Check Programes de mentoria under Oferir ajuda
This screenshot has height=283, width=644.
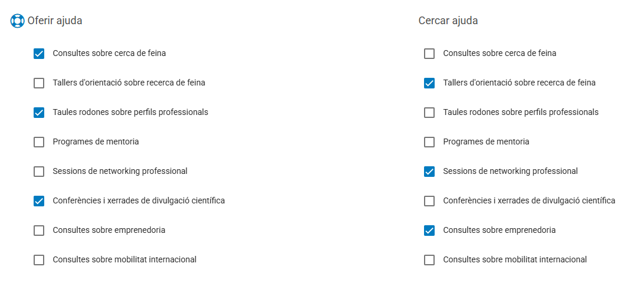[x=39, y=142]
